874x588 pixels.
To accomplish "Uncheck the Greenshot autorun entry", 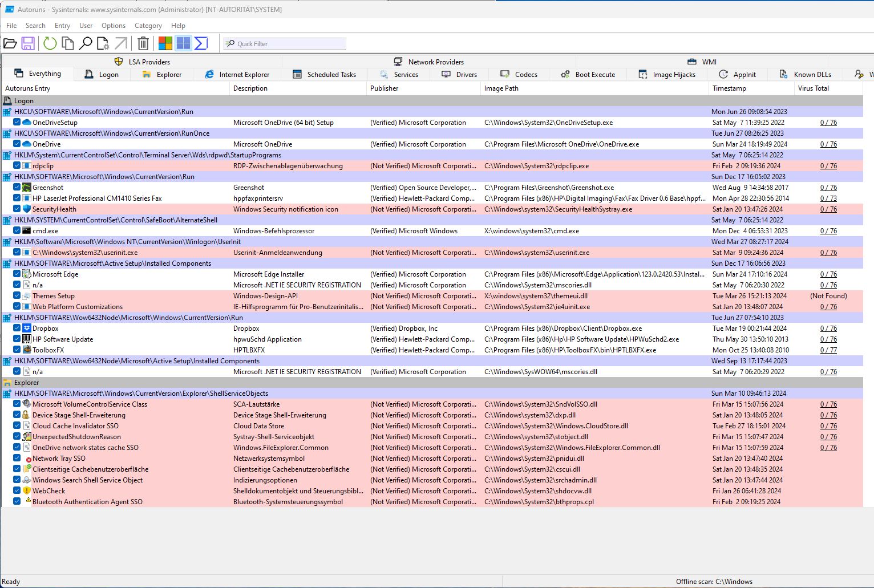I will click(x=17, y=188).
